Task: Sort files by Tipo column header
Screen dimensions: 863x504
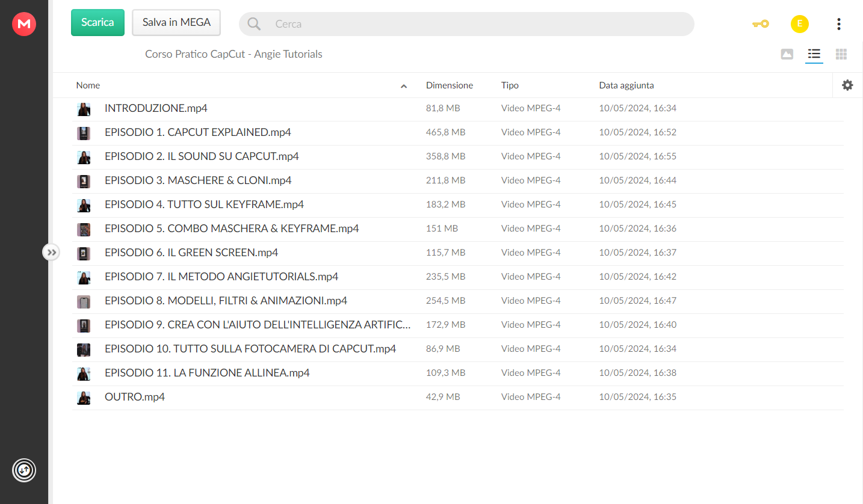Action: [x=510, y=85]
